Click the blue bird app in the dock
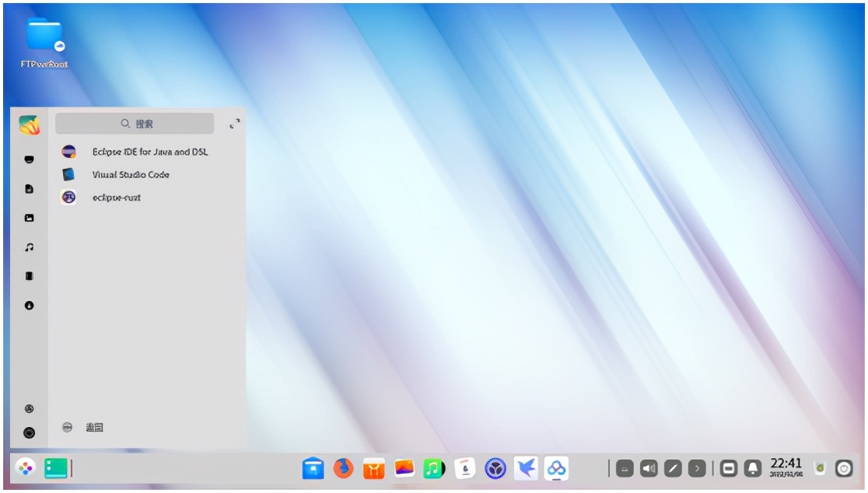 [x=526, y=468]
